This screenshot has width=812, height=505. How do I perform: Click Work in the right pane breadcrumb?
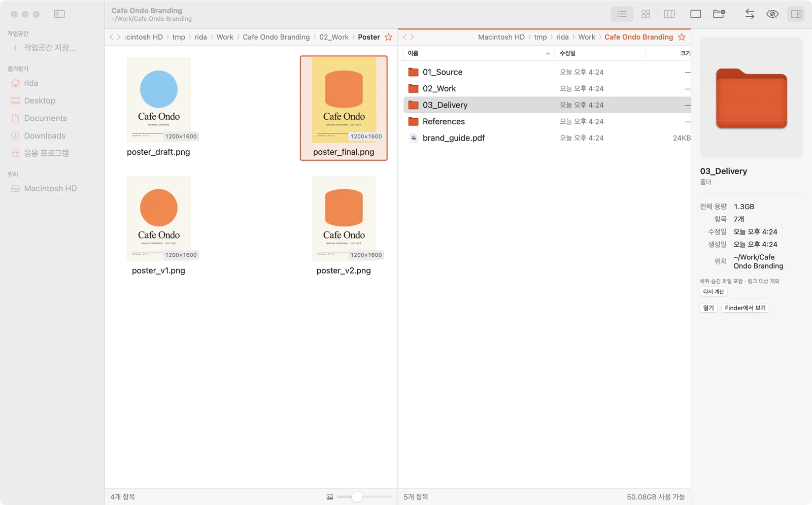point(587,37)
